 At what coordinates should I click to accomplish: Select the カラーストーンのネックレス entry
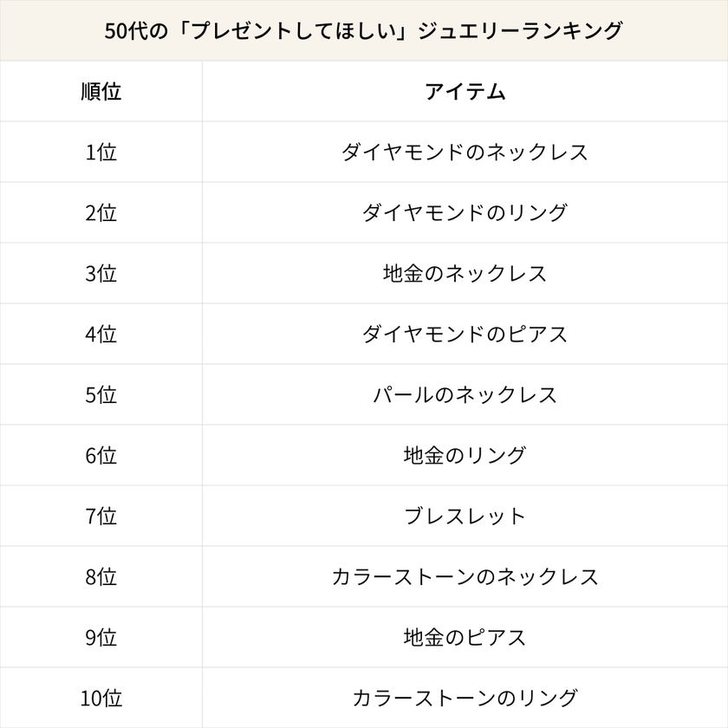[465, 577]
